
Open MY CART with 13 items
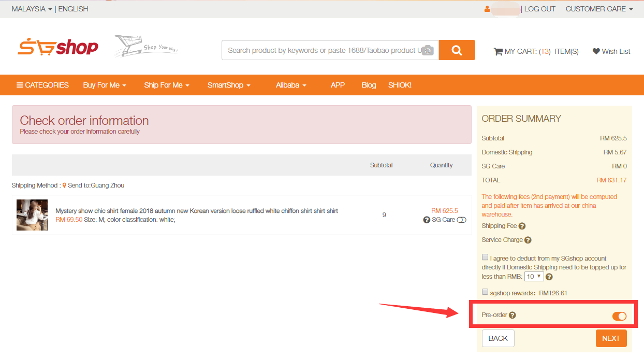536,51
